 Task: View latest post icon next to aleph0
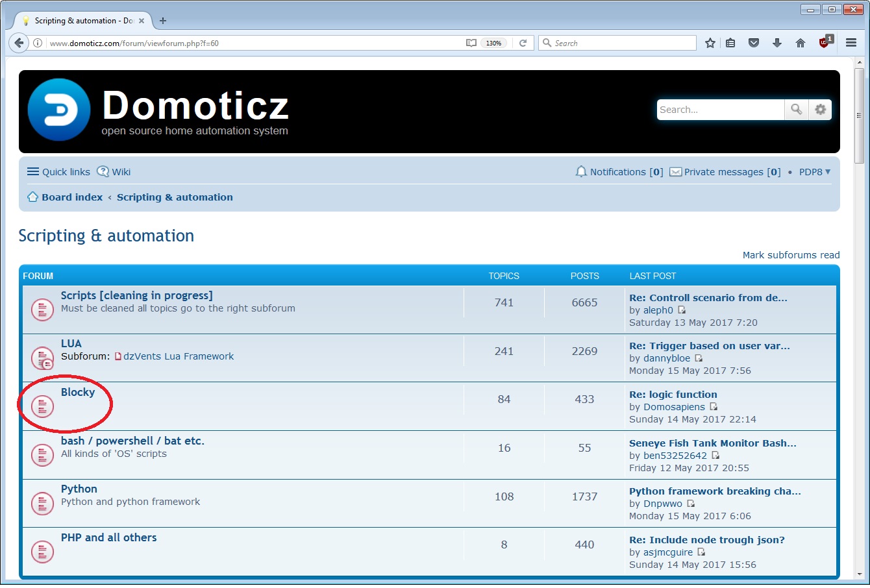coord(682,310)
